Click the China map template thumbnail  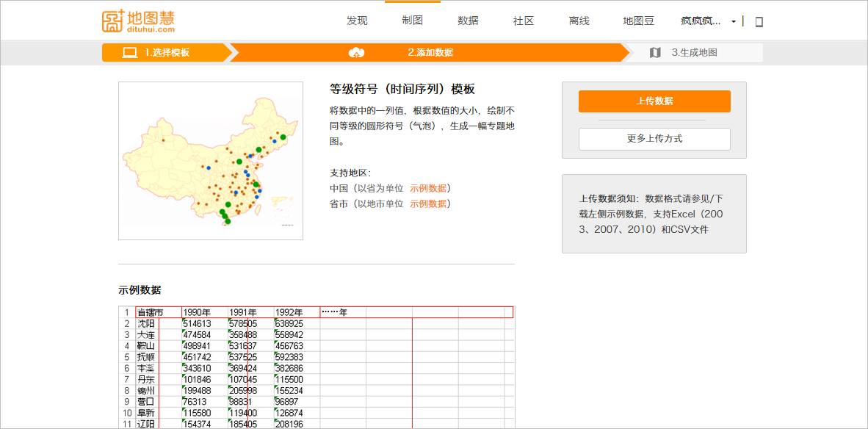click(x=210, y=161)
